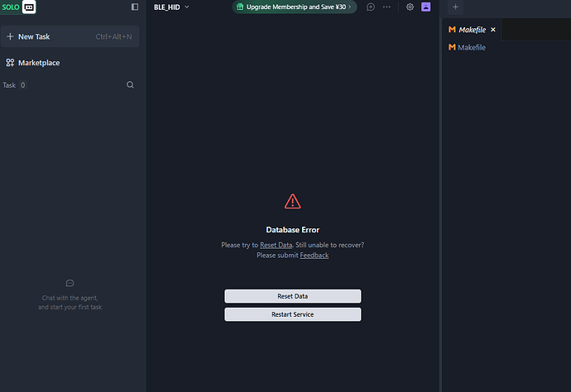Open the new chat bubble icon
Viewport: 571px width, 392px height.
click(x=371, y=7)
